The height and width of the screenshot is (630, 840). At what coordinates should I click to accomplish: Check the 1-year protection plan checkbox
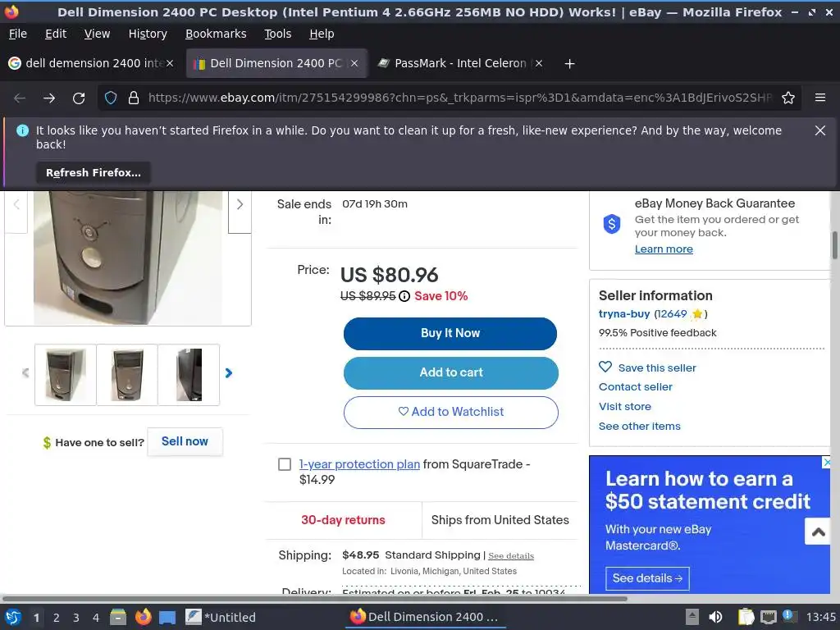(285, 464)
